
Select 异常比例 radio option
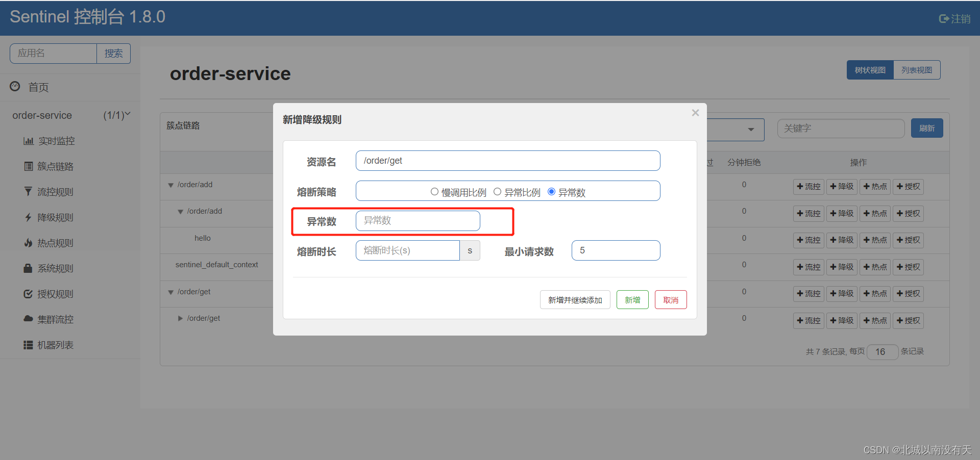(x=497, y=192)
